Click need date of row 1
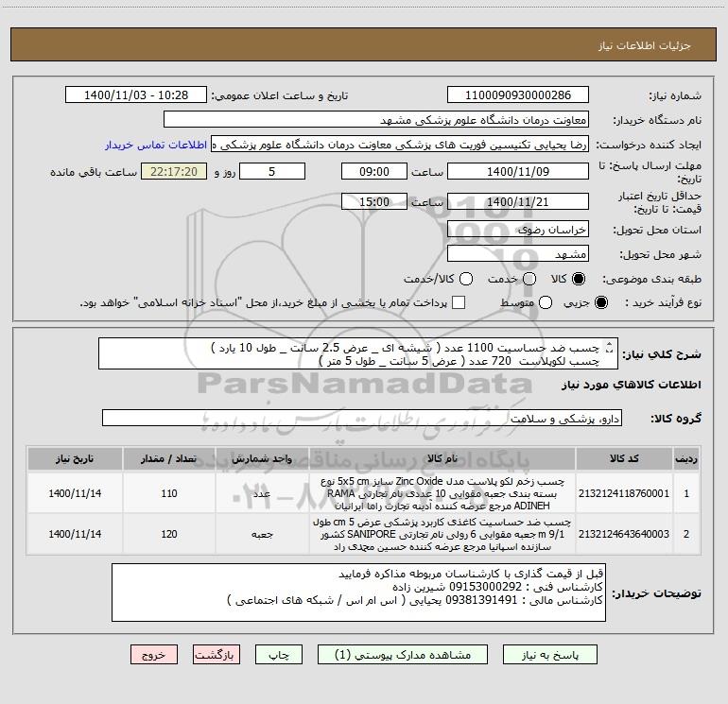 point(75,493)
